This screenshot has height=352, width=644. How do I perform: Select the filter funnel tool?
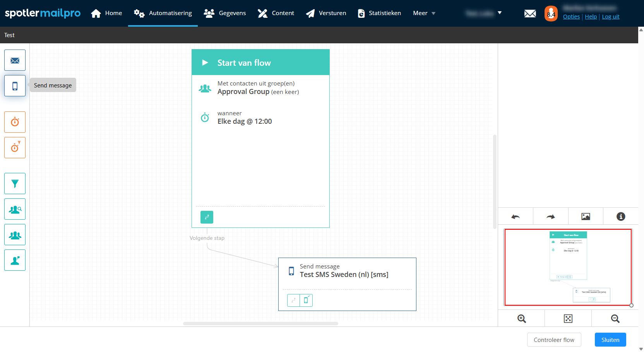pos(15,184)
